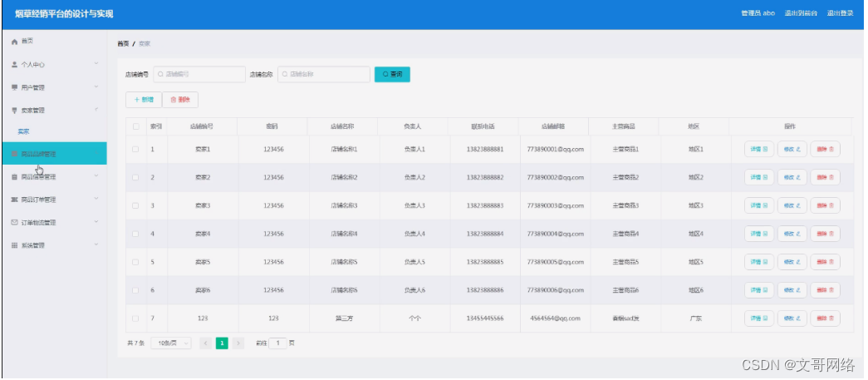Viewport: 868px width, 380px height.
Task: Click the edit button for row 卖家1
Action: coord(792,149)
